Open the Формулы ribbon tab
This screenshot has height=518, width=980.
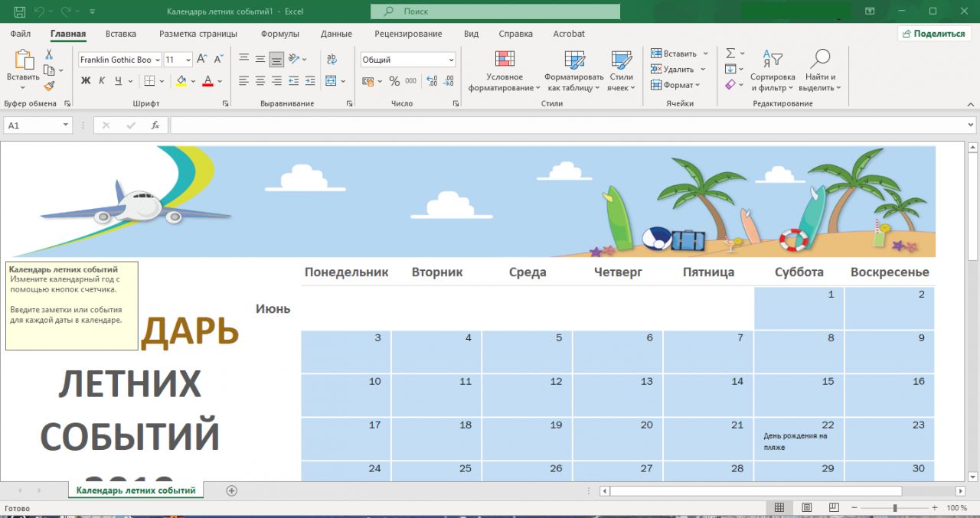coord(279,34)
